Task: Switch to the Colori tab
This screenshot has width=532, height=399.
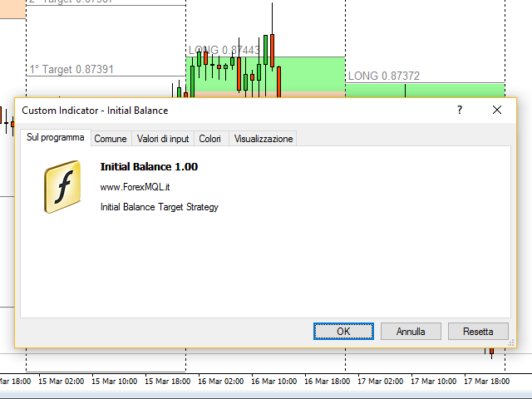Action: pos(209,139)
